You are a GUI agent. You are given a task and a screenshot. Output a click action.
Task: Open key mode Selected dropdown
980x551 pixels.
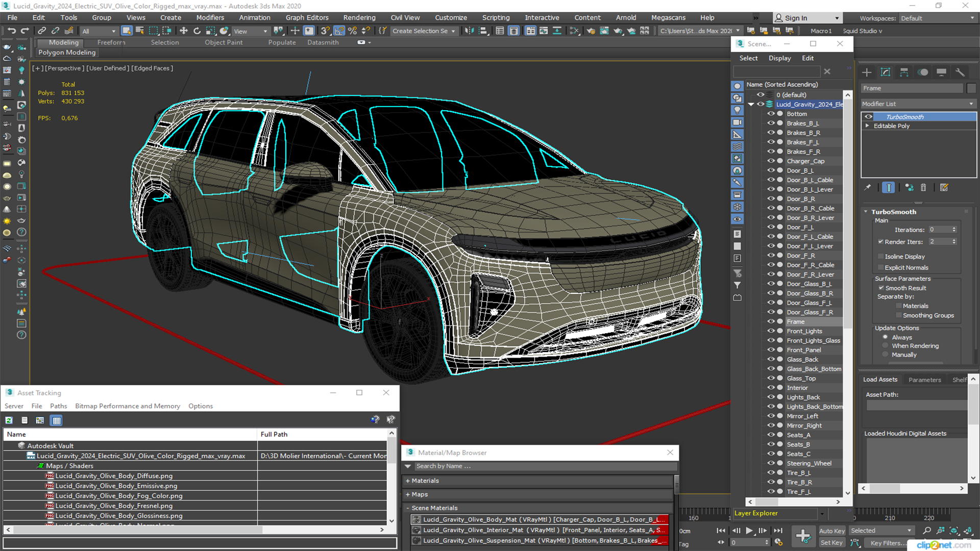881,531
